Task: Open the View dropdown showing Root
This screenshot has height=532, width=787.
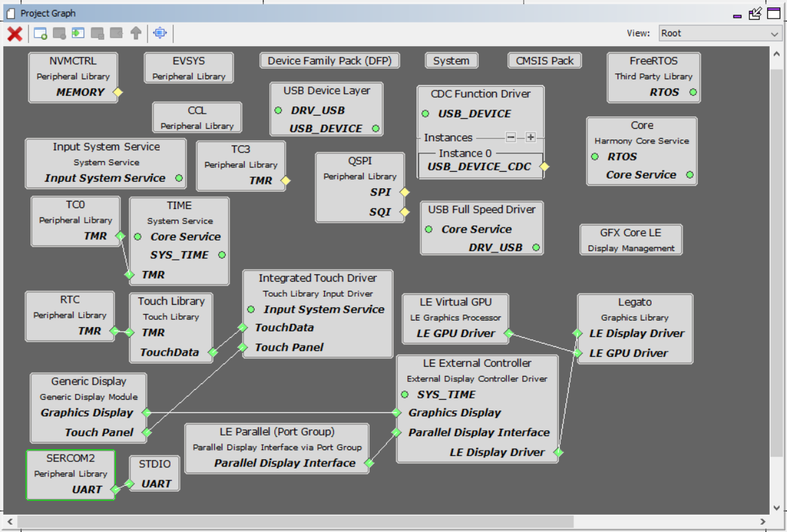Action: click(x=720, y=33)
